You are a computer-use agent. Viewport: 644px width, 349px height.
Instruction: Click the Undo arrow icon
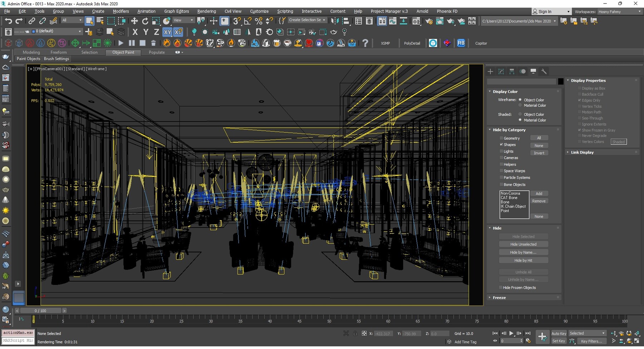coord(8,21)
